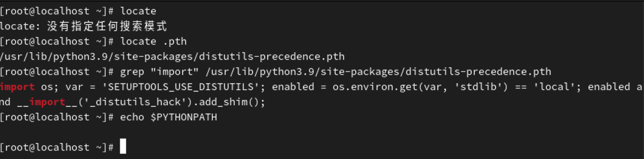
Task: Click the file path in the grep command
Action: [378, 72]
